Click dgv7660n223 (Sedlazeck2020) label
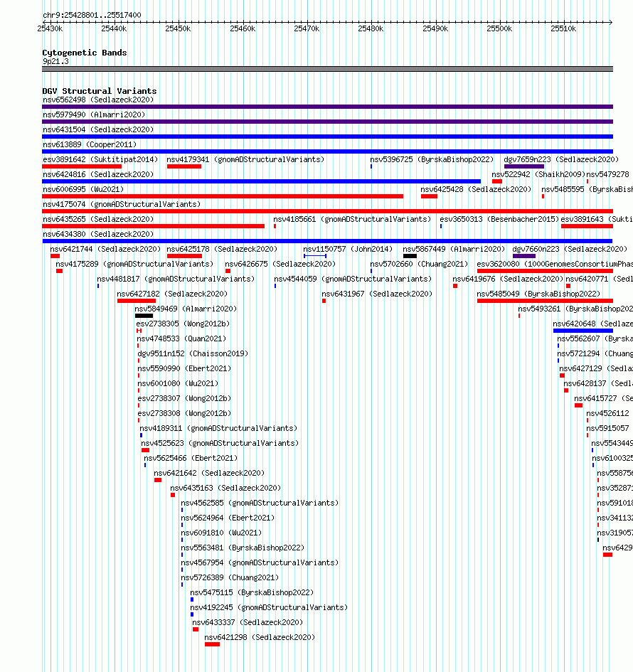Viewport: 633px width, 672px height. [570, 249]
